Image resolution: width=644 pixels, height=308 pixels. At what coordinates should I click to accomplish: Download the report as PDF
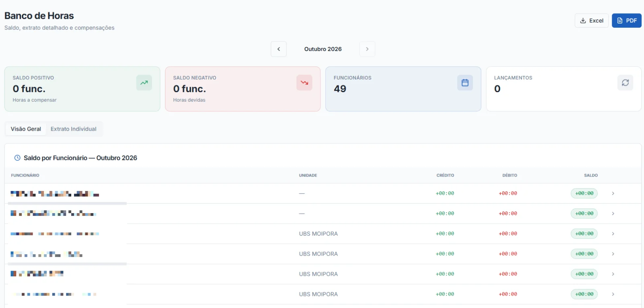pos(627,21)
